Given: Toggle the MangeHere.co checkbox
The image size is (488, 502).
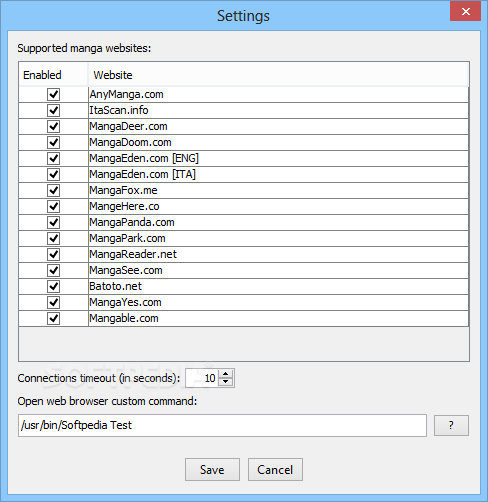Looking at the screenshot, I should 53,206.
